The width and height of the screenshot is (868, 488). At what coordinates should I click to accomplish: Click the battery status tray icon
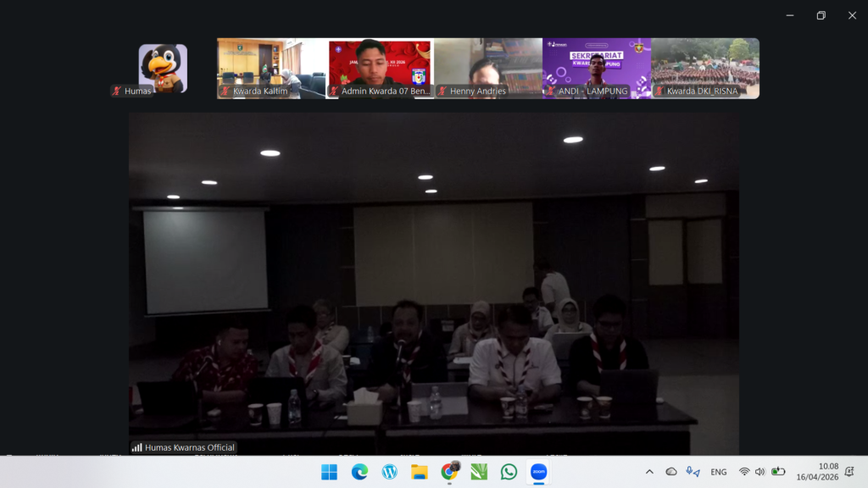[777, 472]
